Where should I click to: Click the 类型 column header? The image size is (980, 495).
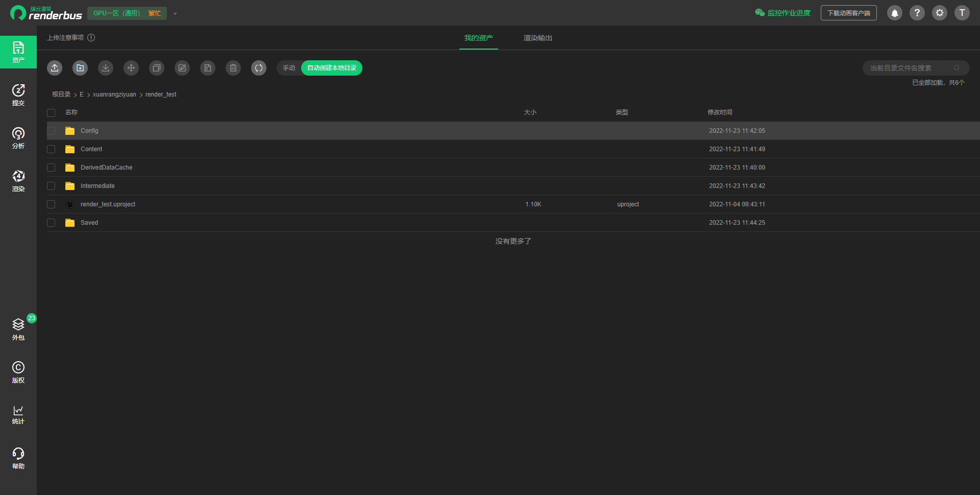point(622,112)
